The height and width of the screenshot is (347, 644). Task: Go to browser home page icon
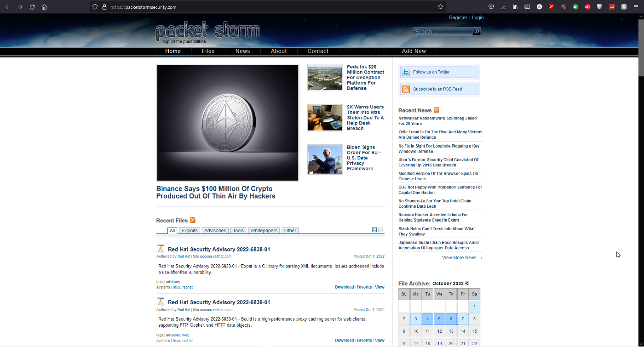pos(44,7)
